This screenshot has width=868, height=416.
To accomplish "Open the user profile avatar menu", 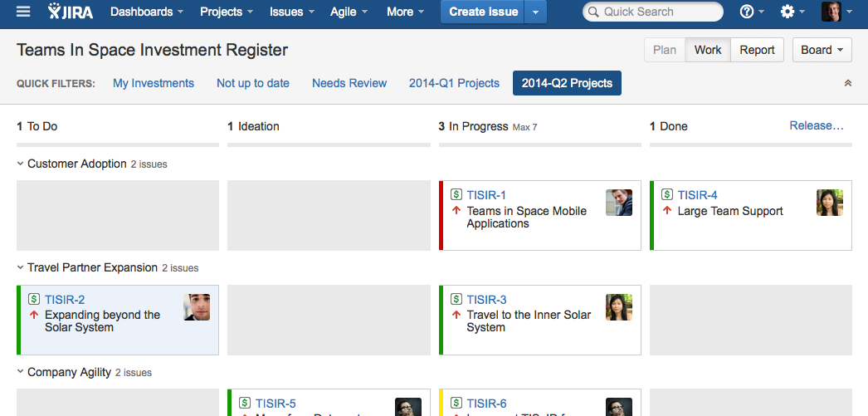I will [836, 12].
